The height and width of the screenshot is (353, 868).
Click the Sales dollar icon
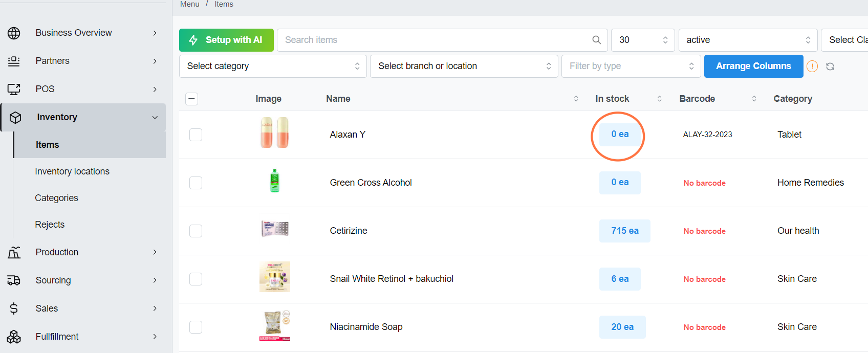[14, 308]
